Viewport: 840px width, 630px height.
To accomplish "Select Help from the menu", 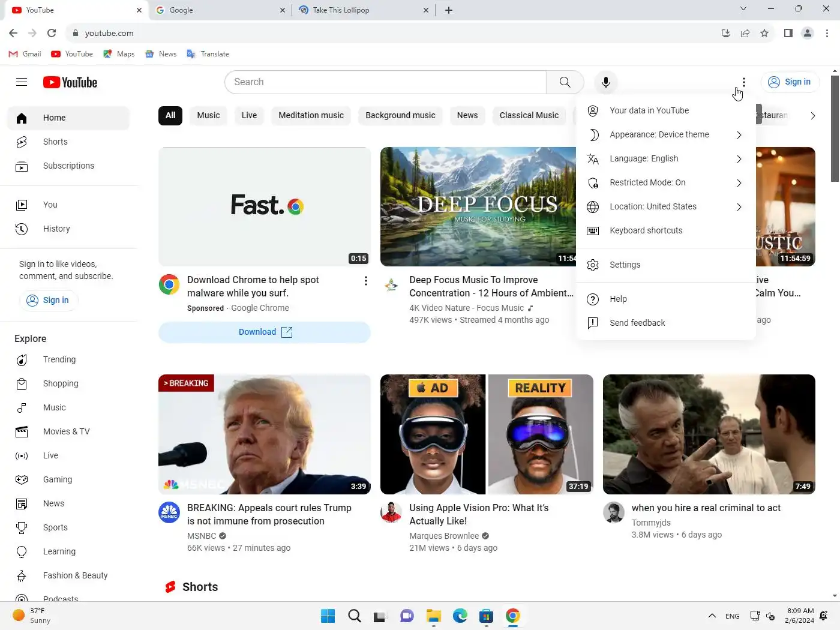I will click(x=666, y=299).
